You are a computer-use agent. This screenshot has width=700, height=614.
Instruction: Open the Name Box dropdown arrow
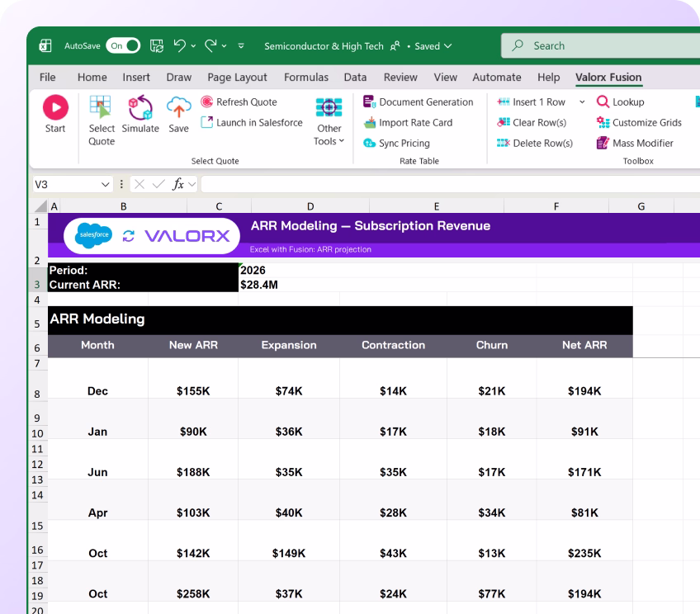pyautogui.click(x=106, y=184)
